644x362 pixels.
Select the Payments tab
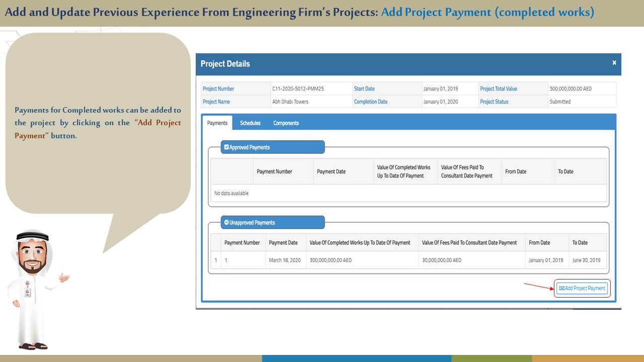217,123
